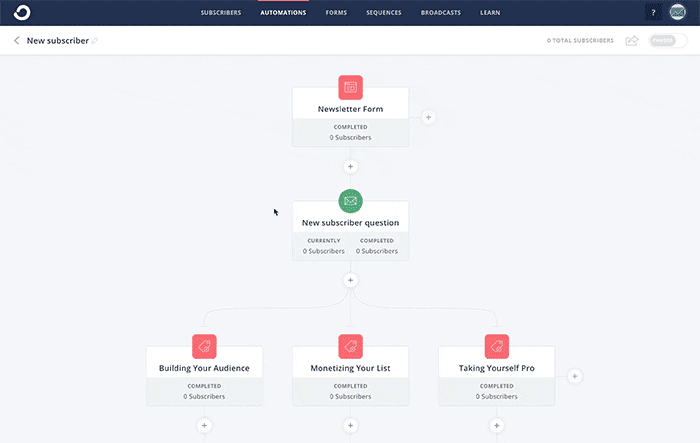The height and width of the screenshot is (443, 700).
Task: Click the Building Your Audience tag icon
Action: 204,346
